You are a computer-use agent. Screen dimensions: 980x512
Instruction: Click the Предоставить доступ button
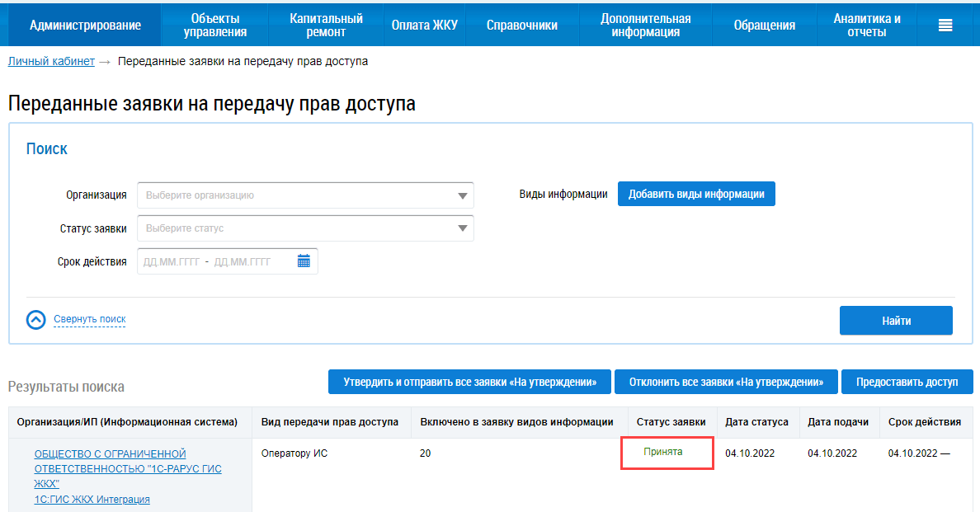[907, 383]
